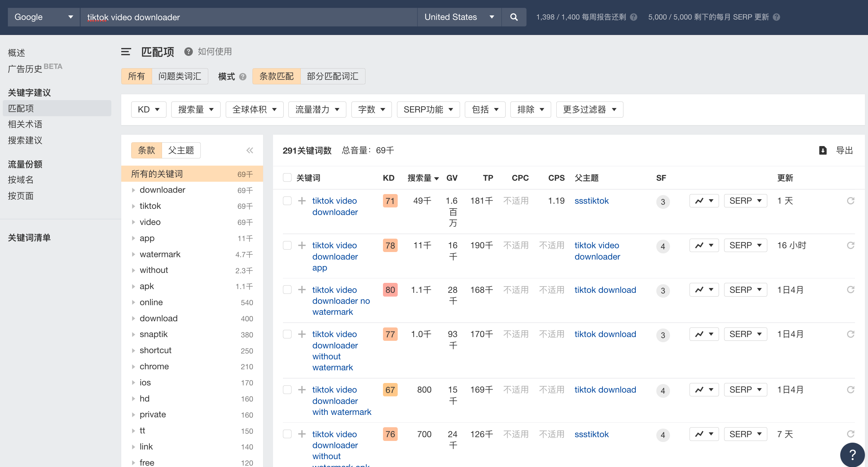Open the SERP功能 filter dropdown

pos(428,110)
